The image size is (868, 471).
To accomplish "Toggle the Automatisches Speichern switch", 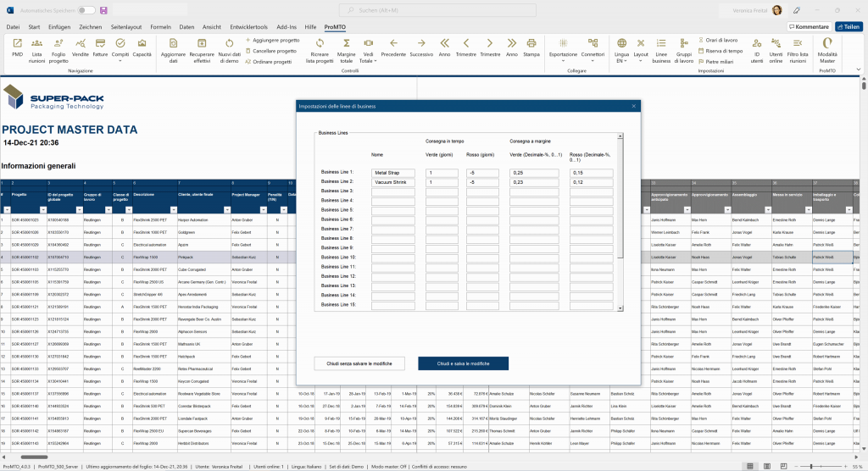I will tap(86, 10).
